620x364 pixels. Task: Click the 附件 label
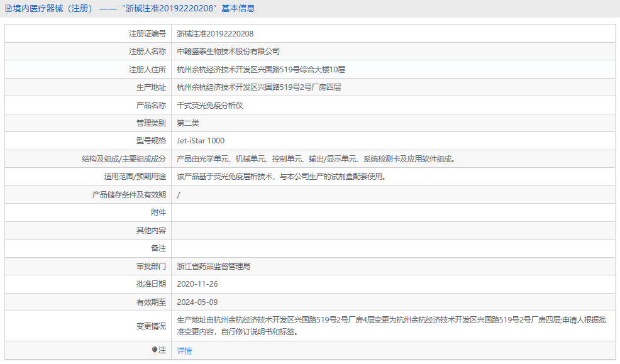click(x=158, y=212)
